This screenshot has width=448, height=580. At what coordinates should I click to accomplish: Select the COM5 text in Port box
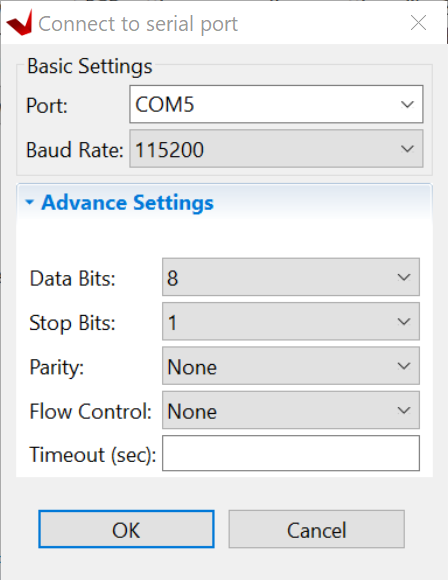pos(165,104)
